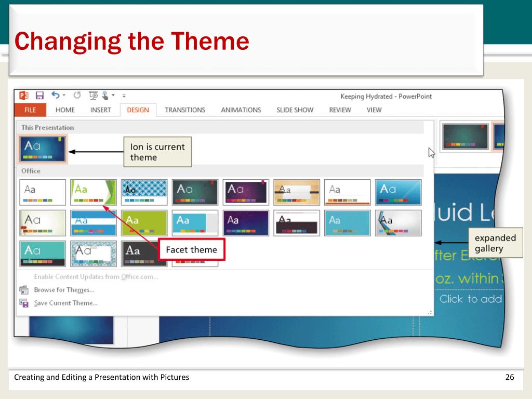Pick the blue theme with gray right panel
The height and width of the screenshot is (399, 532).
(195, 223)
